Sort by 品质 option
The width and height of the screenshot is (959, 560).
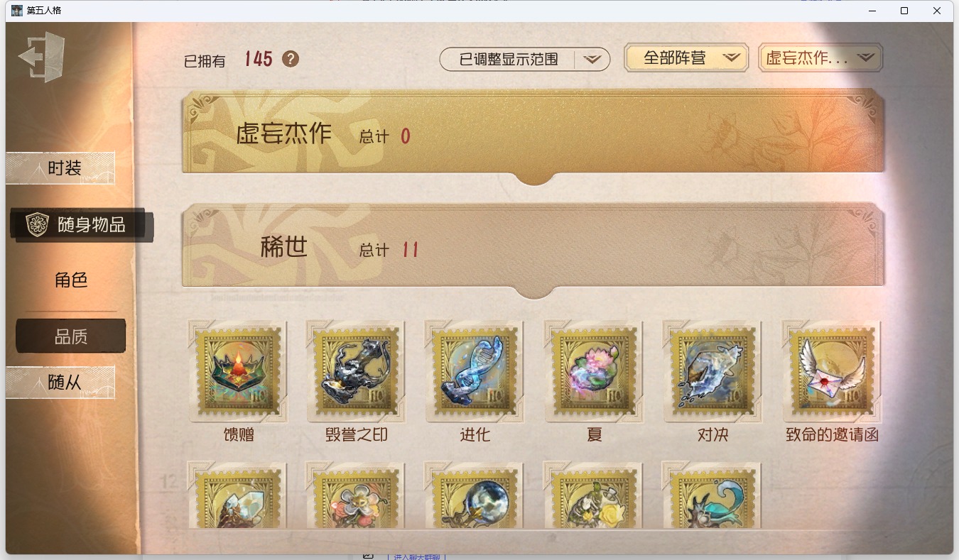[x=71, y=336]
